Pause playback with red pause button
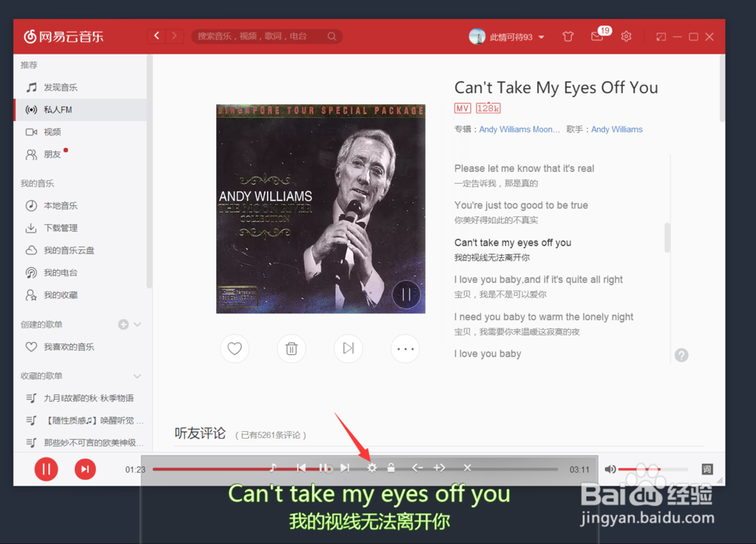The height and width of the screenshot is (544, 756). [x=46, y=469]
